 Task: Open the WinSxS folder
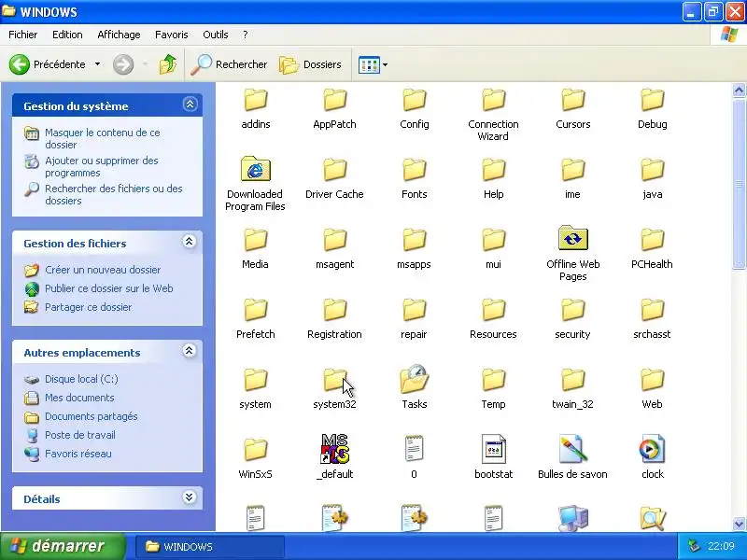(255, 456)
